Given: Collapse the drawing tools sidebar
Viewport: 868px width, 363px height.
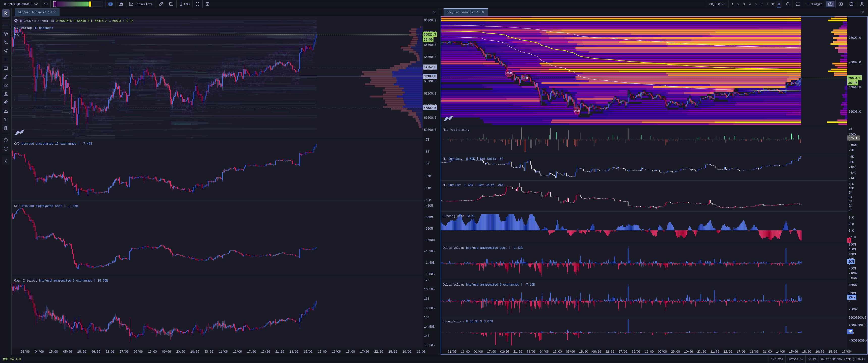Looking at the screenshot, I should [x=6, y=161].
